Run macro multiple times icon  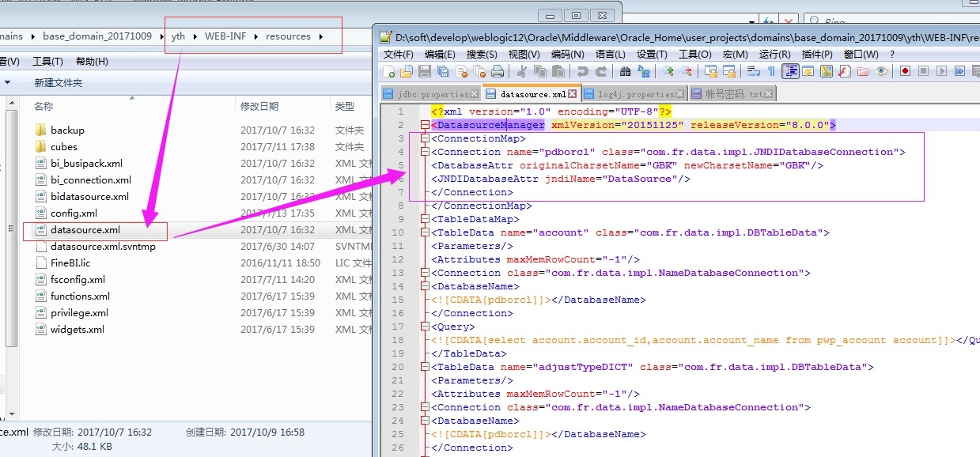pyautogui.click(x=959, y=71)
